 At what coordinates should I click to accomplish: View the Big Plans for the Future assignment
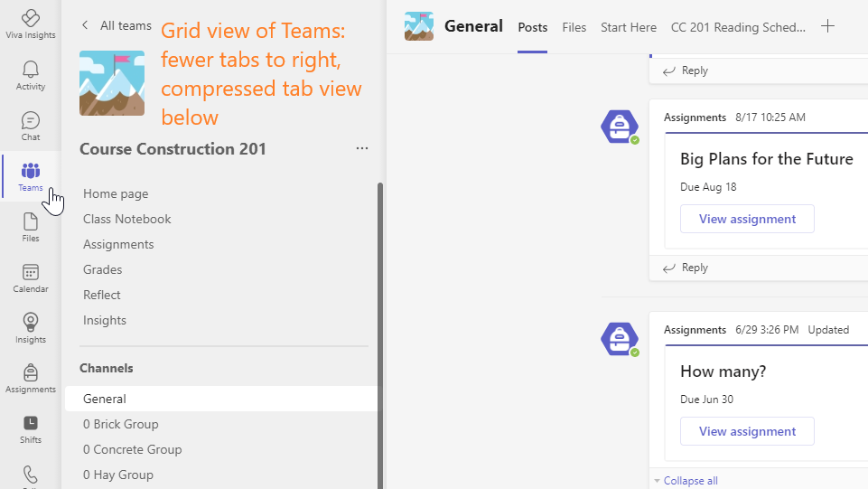tap(747, 219)
